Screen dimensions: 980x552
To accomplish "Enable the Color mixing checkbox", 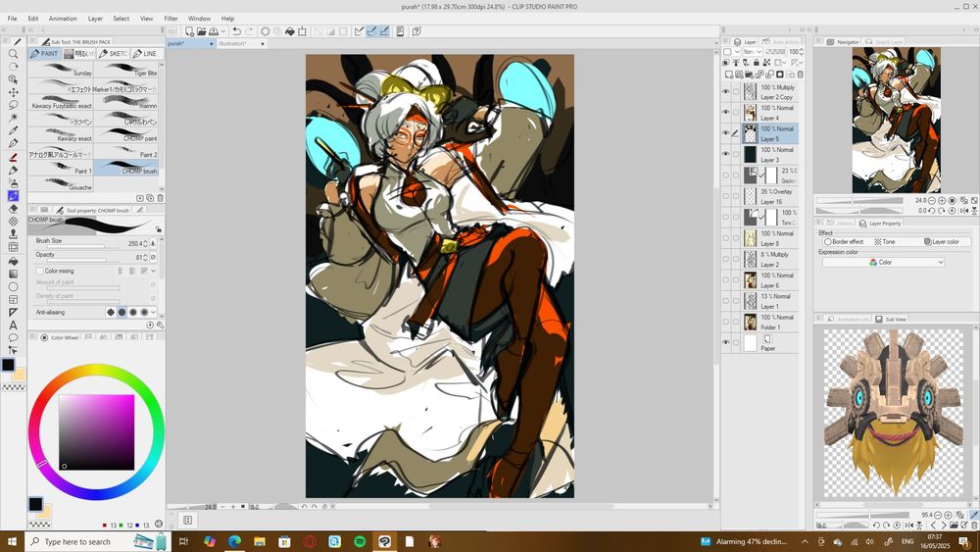I will point(39,271).
